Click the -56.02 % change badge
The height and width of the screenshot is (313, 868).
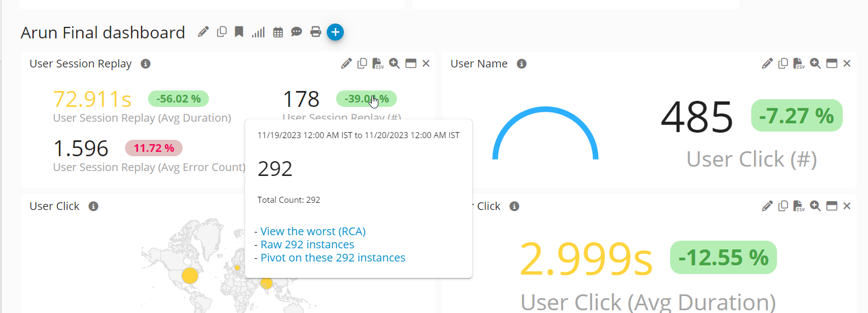[x=178, y=99]
